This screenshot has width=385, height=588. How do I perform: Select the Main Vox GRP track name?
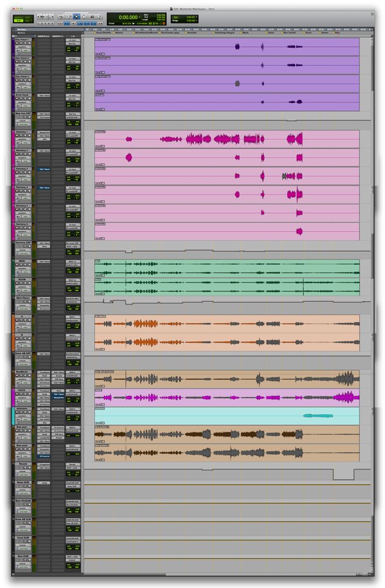click(x=23, y=114)
